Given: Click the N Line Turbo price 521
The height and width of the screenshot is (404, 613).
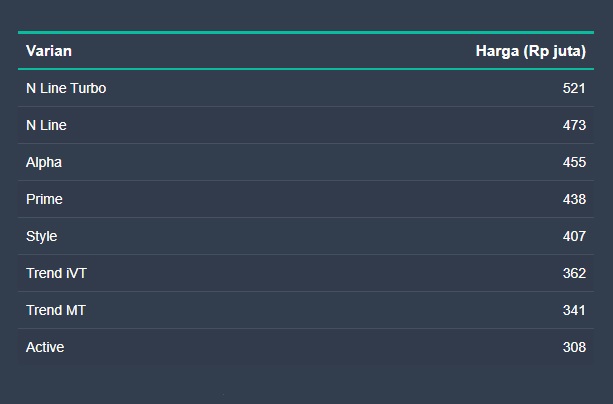Looking at the screenshot, I should point(574,88).
